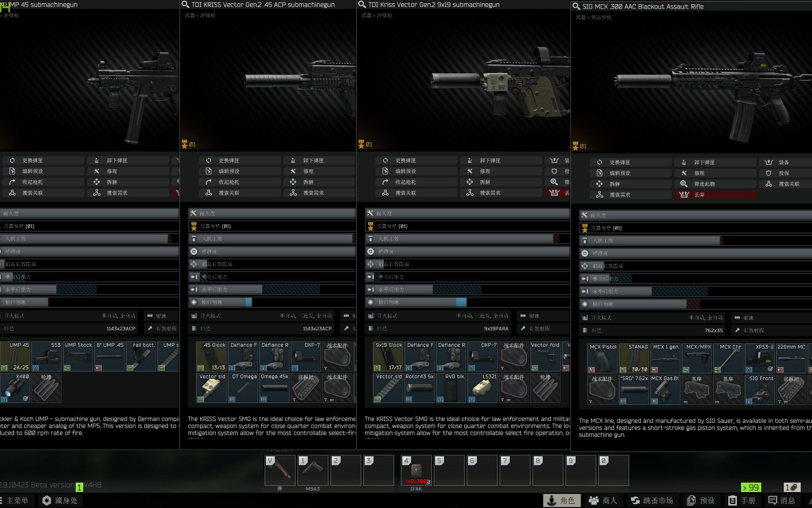
Task: Click the 762x35 caliber value in the MCX window
Action: click(x=713, y=331)
